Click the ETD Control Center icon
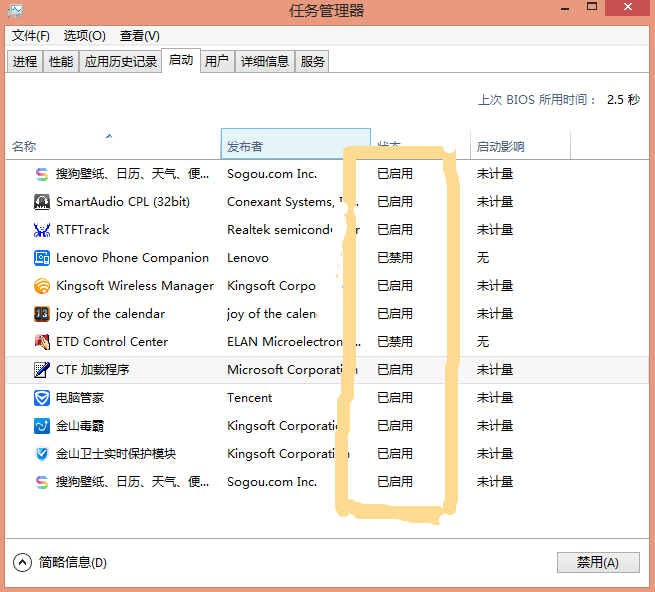Screen dimensions: 655x592 click(x=42, y=342)
